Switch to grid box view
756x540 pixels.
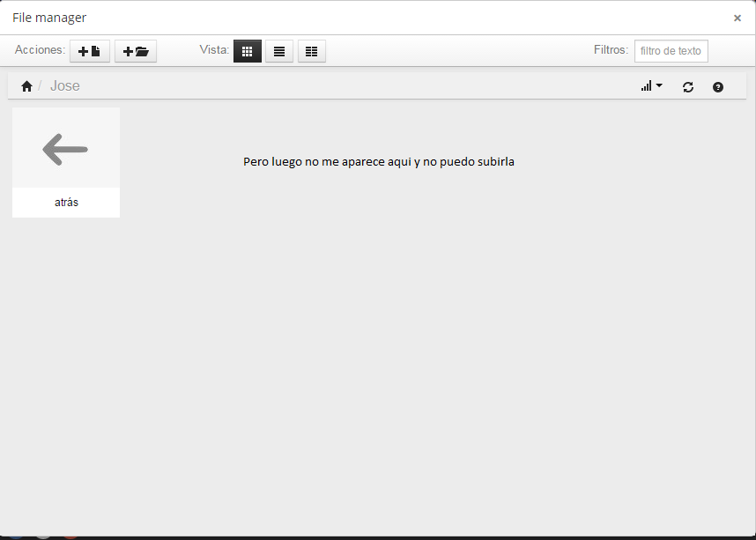tap(248, 51)
